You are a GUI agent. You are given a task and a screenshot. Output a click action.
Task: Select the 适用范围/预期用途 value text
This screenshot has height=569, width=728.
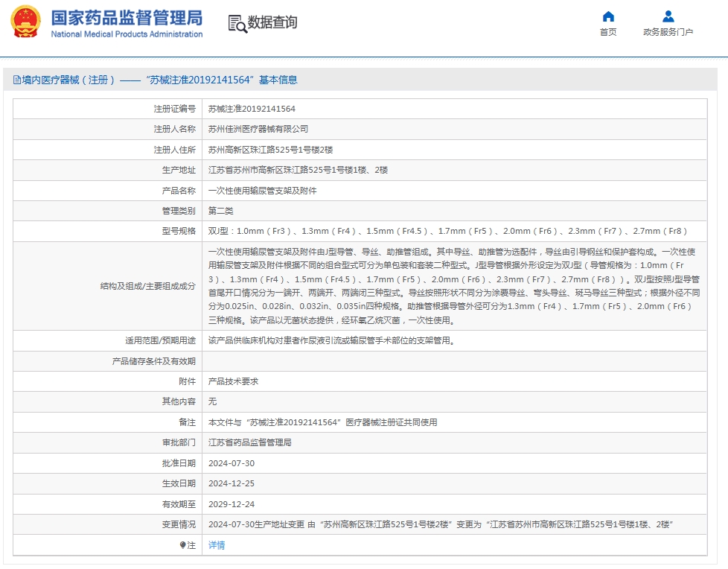pos(331,340)
